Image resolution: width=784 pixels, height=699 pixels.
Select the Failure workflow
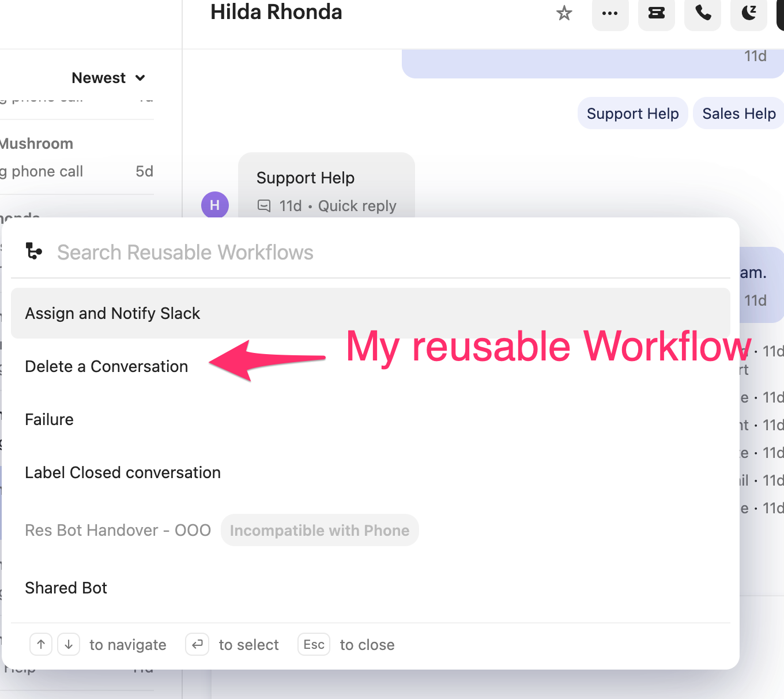371,419
